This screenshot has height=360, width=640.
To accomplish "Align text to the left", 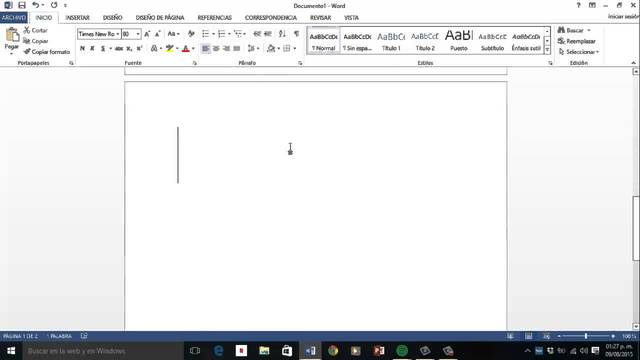I will pyautogui.click(x=205, y=49).
